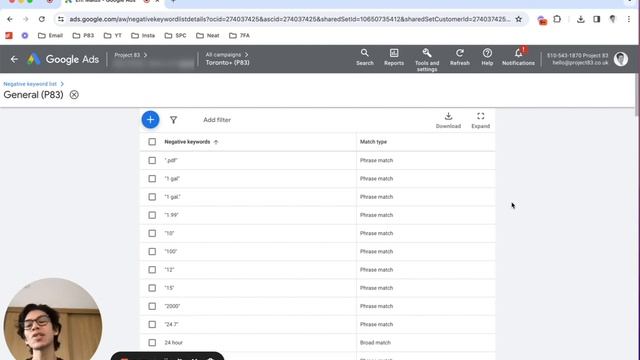
Task: Check the "1 gal." keyword row
Action: pos(152,197)
